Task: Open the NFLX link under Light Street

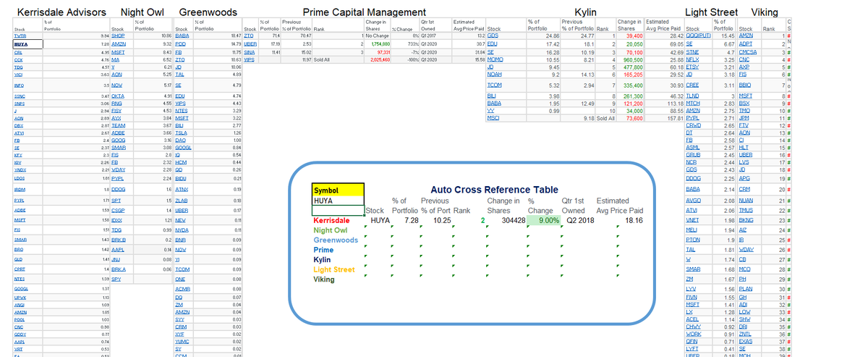Action: click(x=692, y=59)
